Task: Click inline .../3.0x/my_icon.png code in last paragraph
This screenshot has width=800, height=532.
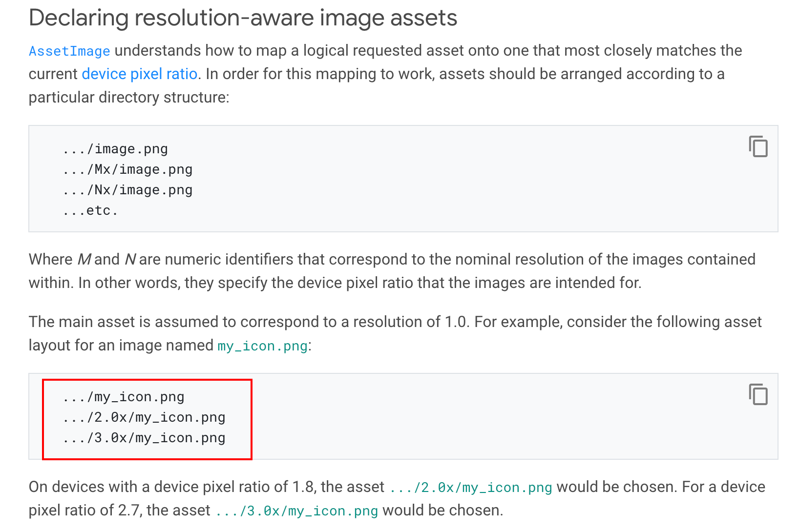Action: coord(297,511)
